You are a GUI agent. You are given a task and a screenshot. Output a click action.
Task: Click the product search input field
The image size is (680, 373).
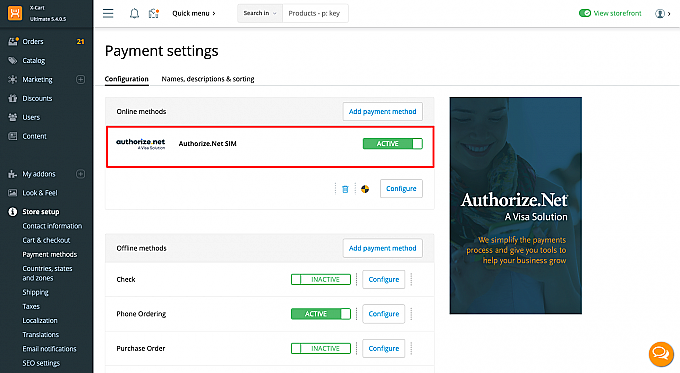point(315,13)
